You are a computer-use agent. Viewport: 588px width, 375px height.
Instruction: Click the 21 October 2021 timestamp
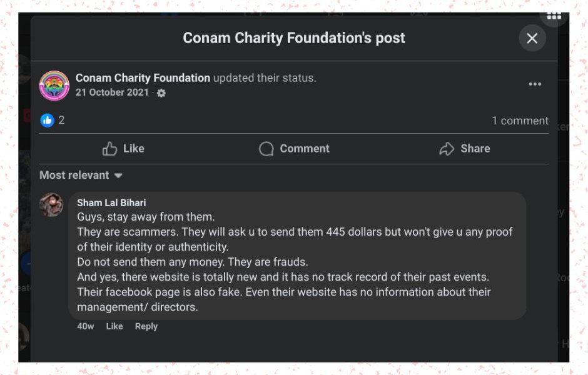[x=112, y=92]
